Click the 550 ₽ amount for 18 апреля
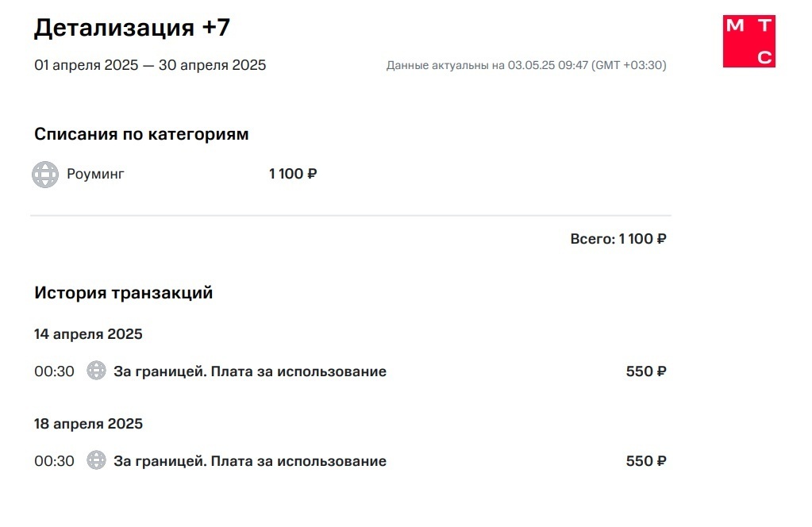812x527 pixels. tap(645, 461)
